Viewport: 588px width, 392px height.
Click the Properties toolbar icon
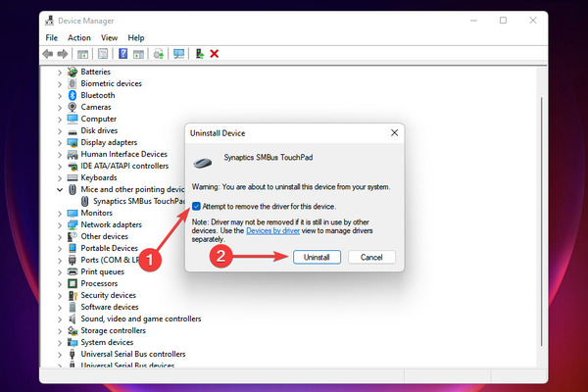point(103,54)
